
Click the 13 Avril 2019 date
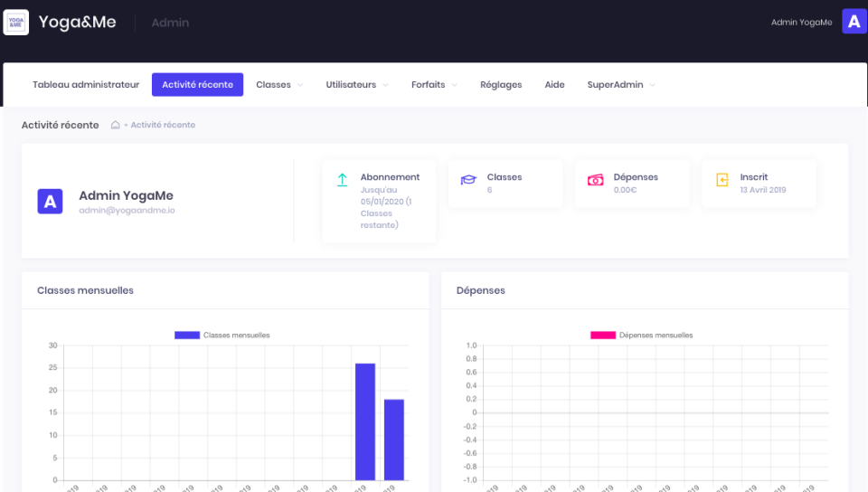[x=763, y=190]
